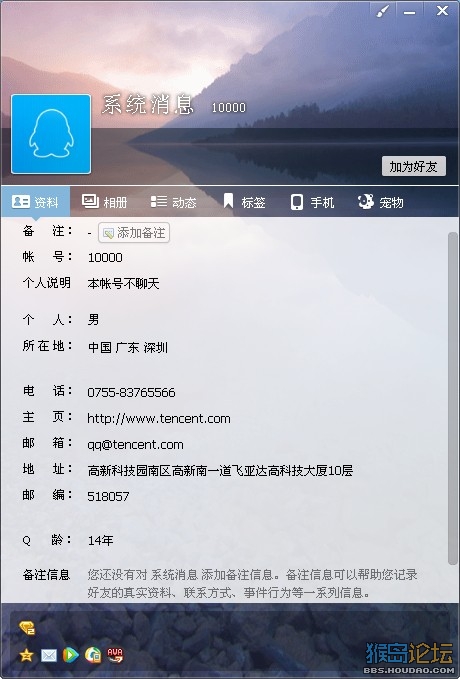Screen dimensions: 460x679
Task: Open the http://www.tencent.com homepage link
Action: click(159, 419)
